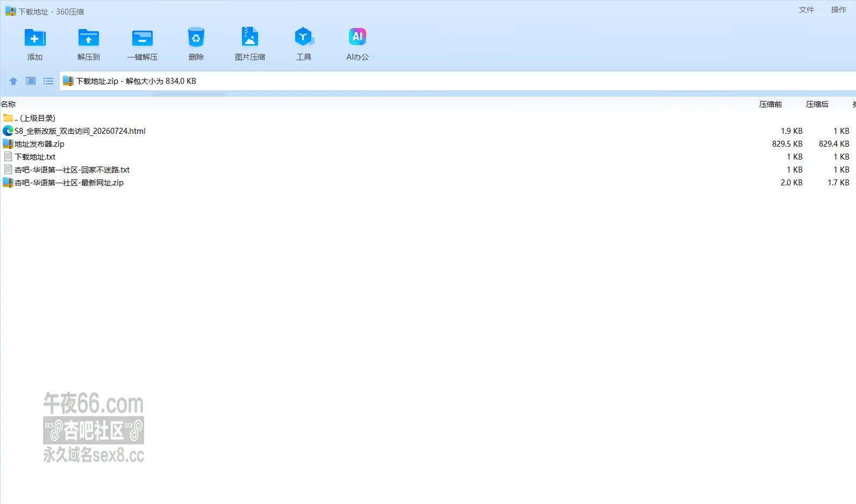
Task: Click the 添加 (Add) toolbar icon
Action: click(x=35, y=38)
